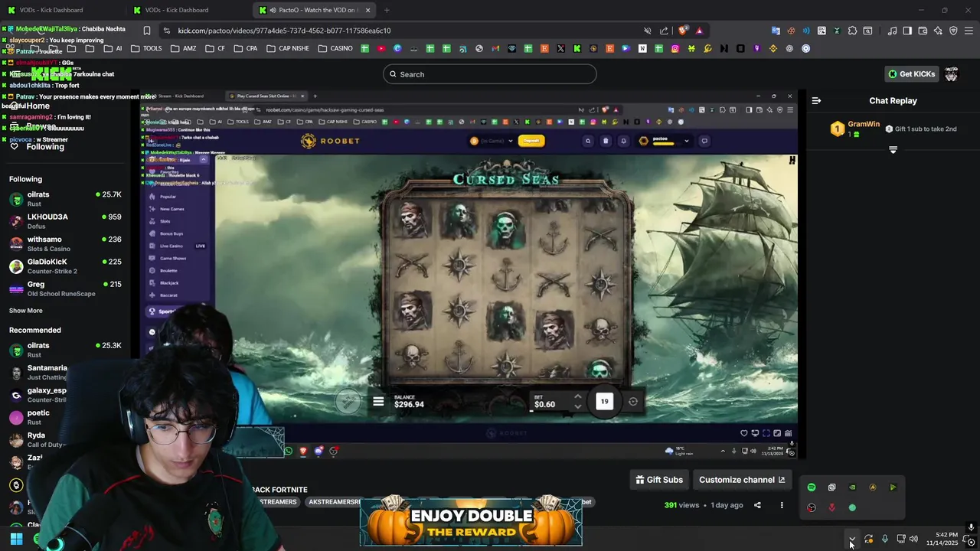This screenshot has width=980, height=551.
Task: Toggle fullscreen icon under the game
Action: [x=766, y=433]
